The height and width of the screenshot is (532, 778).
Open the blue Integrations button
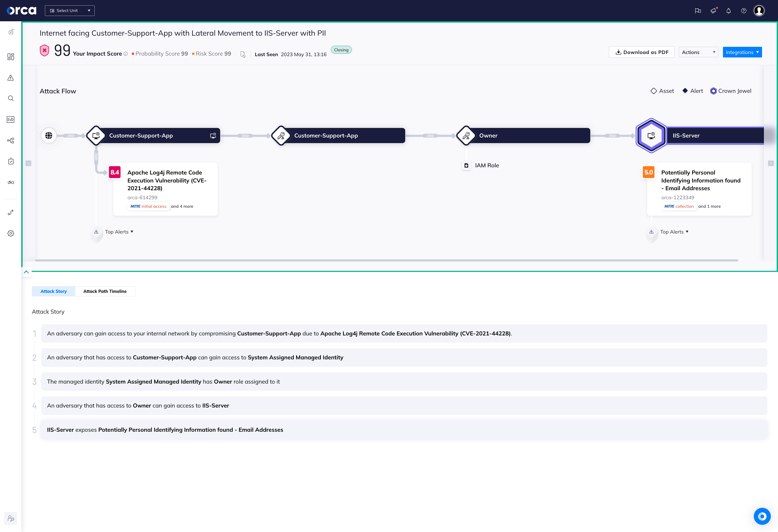742,52
